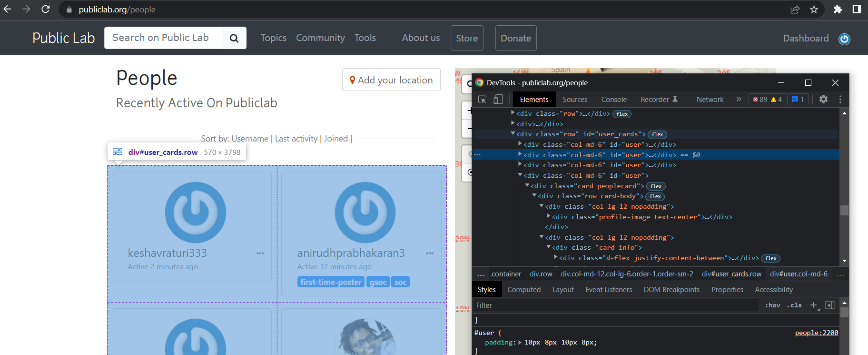Screen dimensions: 868x355
Task: Toggle :hov element state panel
Action: (772, 305)
